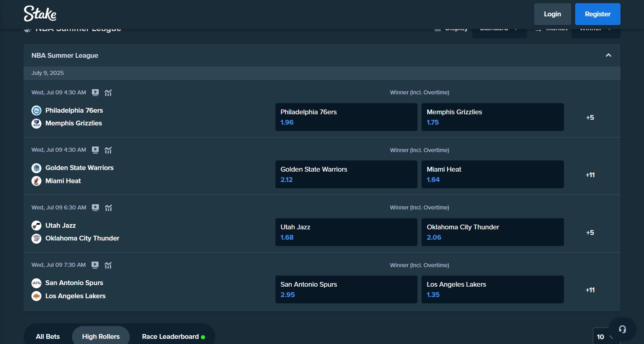The image size is (644, 344).
Task: Select Los Angeles Lakers odds 1.35
Action: pos(492,289)
